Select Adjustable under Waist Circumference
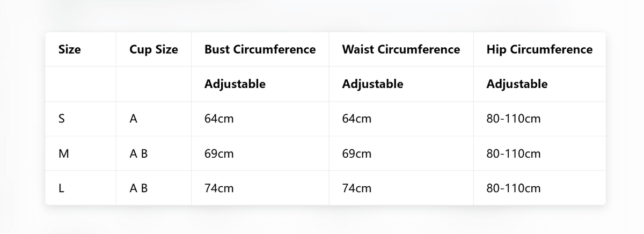 pyautogui.click(x=372, y=84)
